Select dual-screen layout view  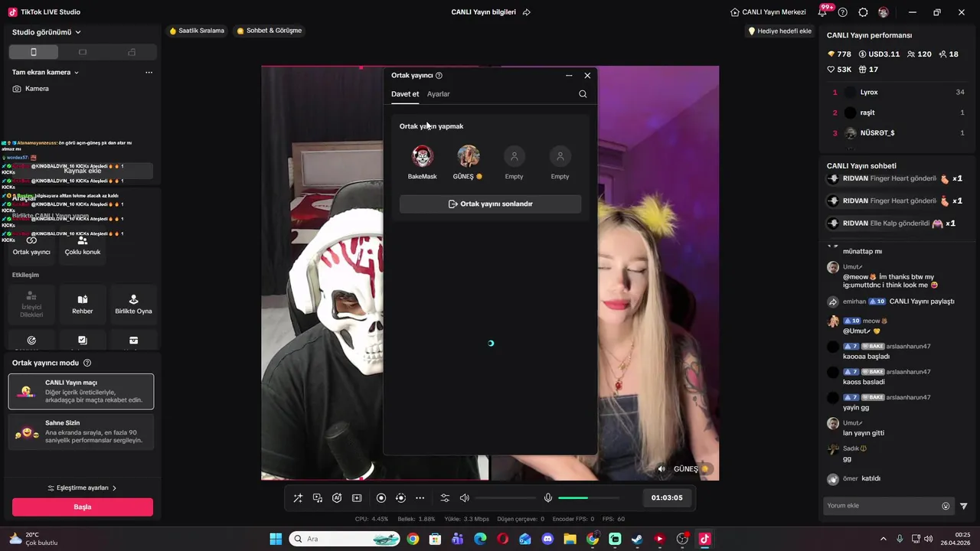[132, 52]
